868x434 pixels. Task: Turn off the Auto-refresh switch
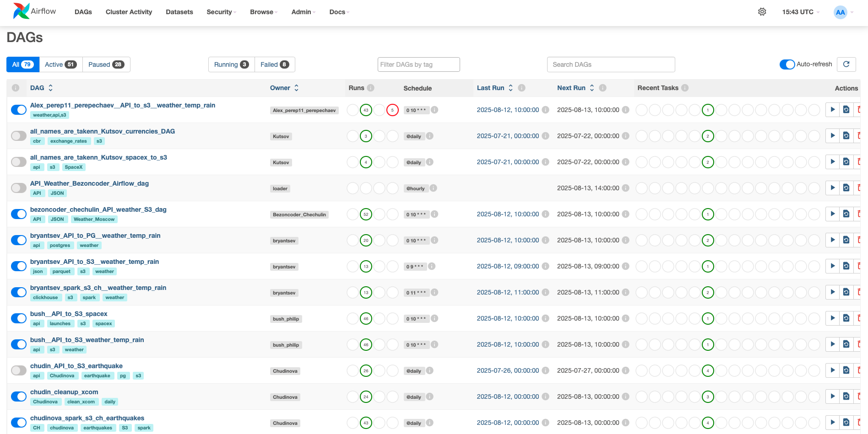[x=787, y=64]
